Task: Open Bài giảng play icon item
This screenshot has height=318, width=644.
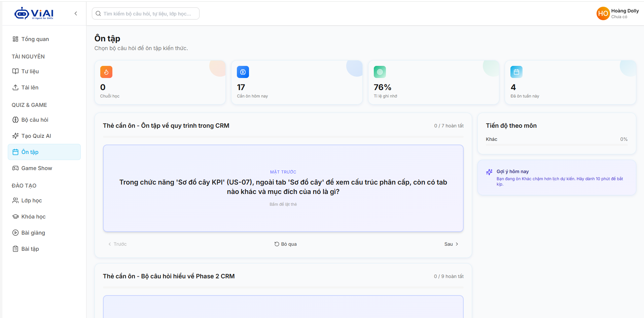Action: (x=15, y=233)
